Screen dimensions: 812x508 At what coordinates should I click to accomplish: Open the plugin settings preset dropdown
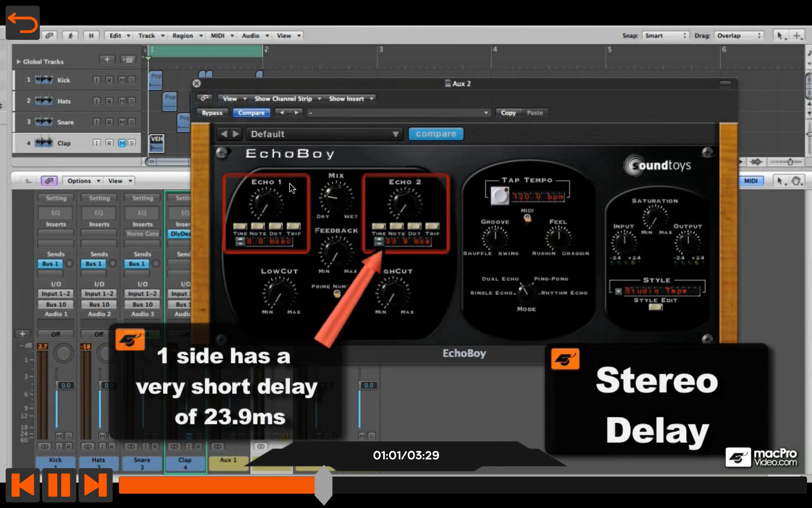[399, 113]
